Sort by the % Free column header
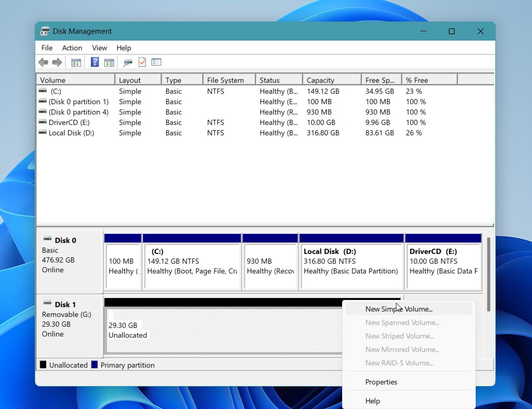This screenshot has width=532, height=409. pos(430,80)
